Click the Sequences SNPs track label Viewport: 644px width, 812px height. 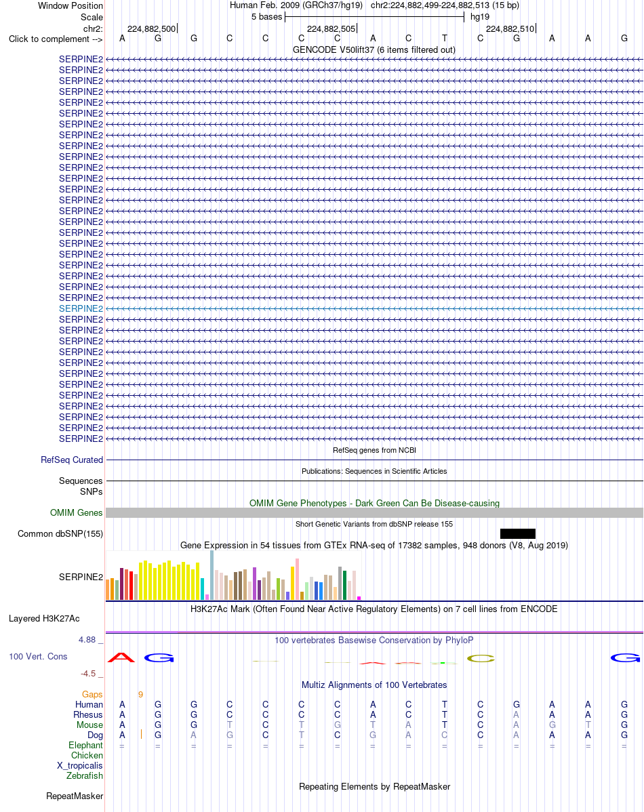point(81,486)
